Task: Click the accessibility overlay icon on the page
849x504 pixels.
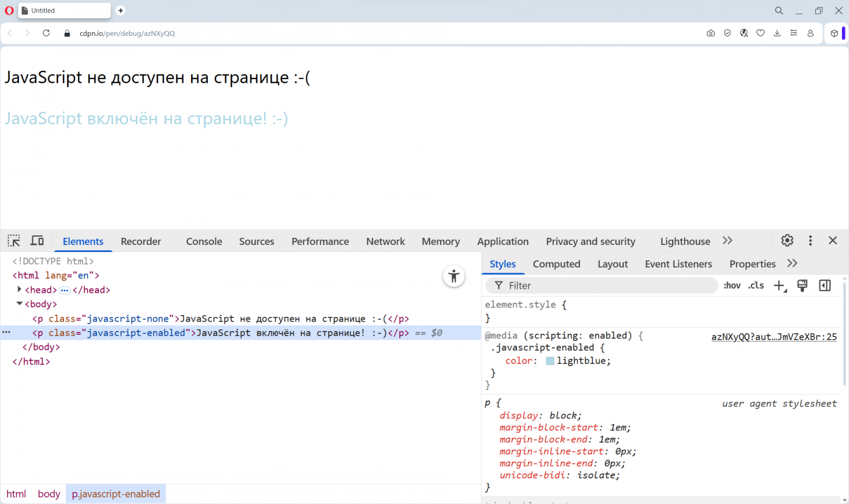Action: [454, 276]
